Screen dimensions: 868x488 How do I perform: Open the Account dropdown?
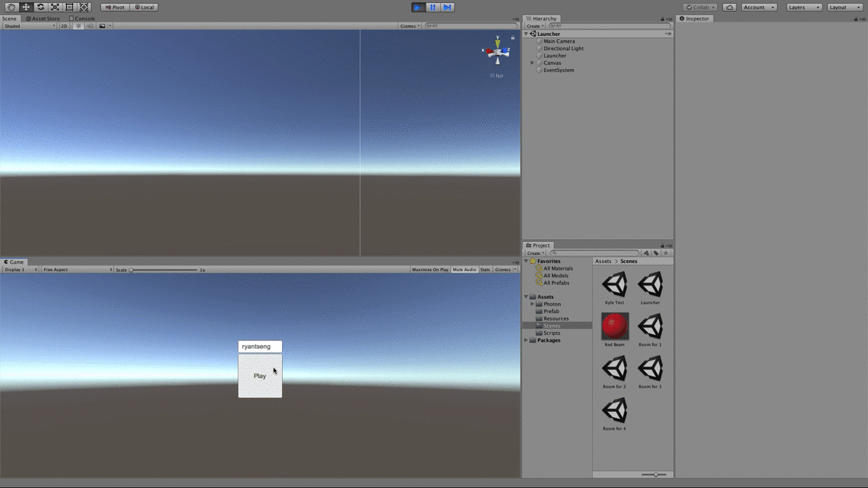759,7
